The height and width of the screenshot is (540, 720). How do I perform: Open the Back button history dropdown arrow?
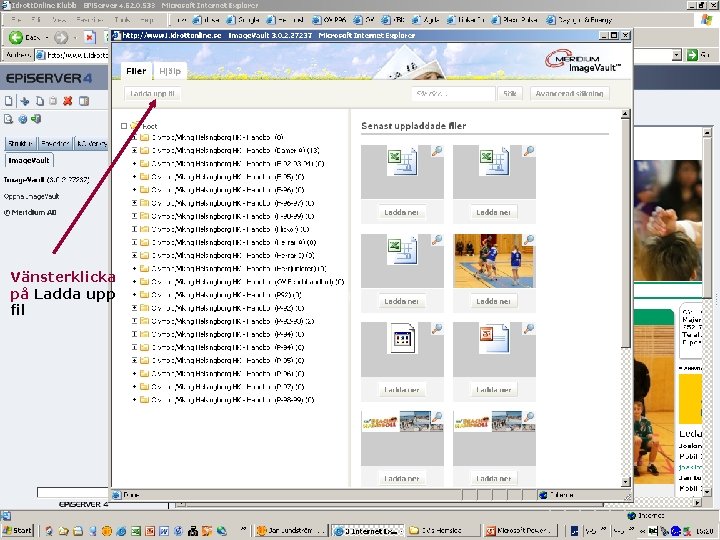(46, 37)
